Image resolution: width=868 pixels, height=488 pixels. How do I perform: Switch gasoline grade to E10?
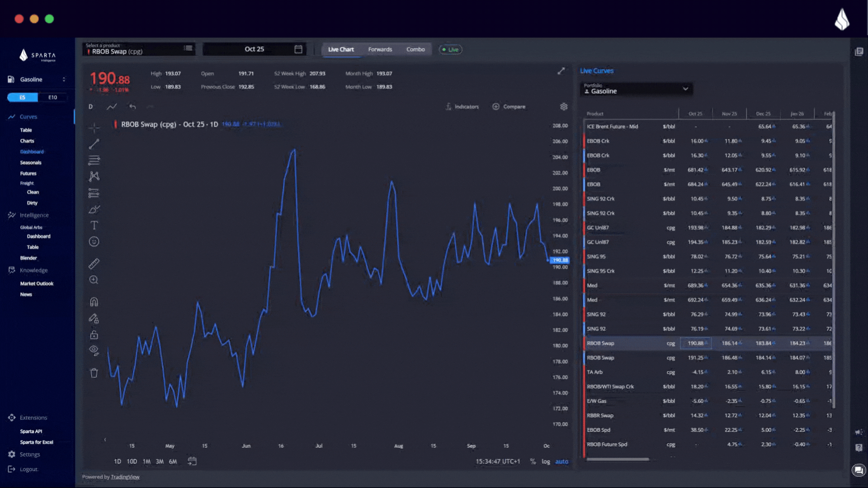click(53, 97)
